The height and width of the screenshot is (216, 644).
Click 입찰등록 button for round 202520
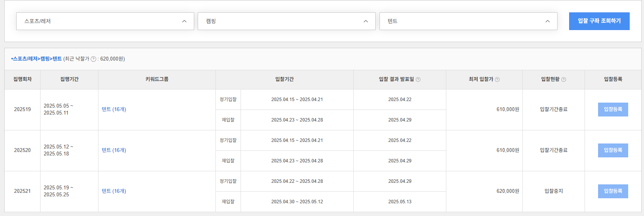coord(613,150)
